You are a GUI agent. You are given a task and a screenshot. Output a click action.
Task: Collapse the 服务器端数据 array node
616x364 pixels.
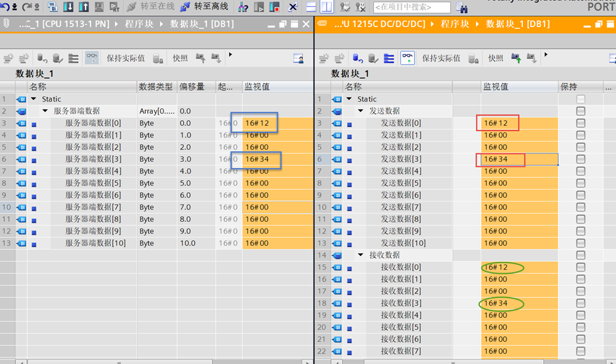pyautogui.click(x=46, y=111)
